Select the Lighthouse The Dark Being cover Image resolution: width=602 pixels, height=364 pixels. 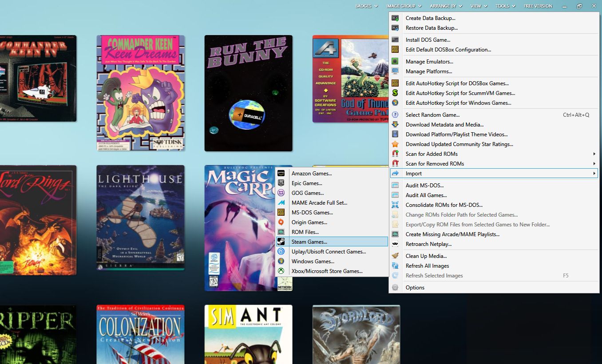click(141, 218)
